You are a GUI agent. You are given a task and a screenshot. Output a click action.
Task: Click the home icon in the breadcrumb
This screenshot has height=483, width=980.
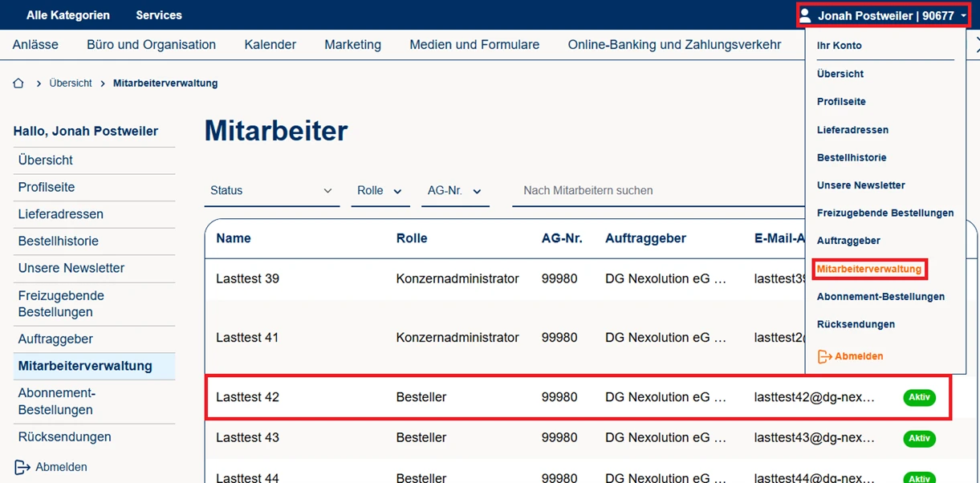click(18, 83)
